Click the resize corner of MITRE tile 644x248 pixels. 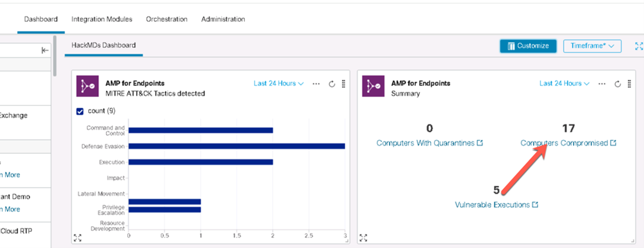tap(347, 241)
